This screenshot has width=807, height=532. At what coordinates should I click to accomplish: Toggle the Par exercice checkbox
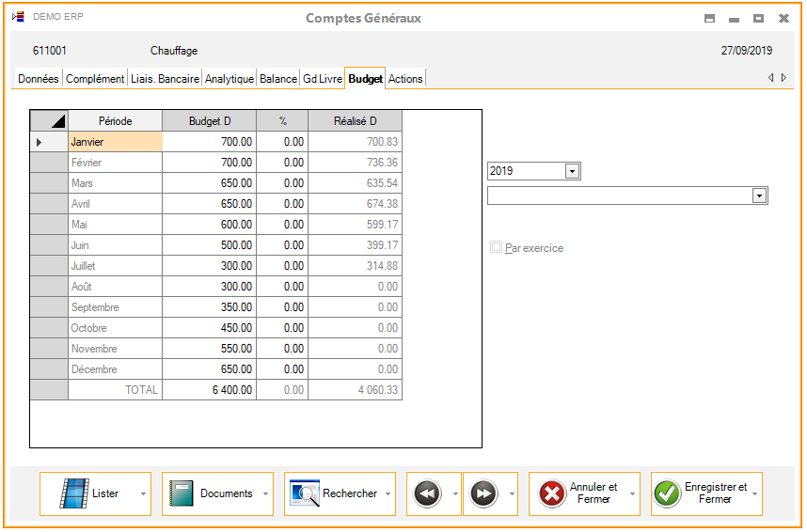click(x=496, y=248)
